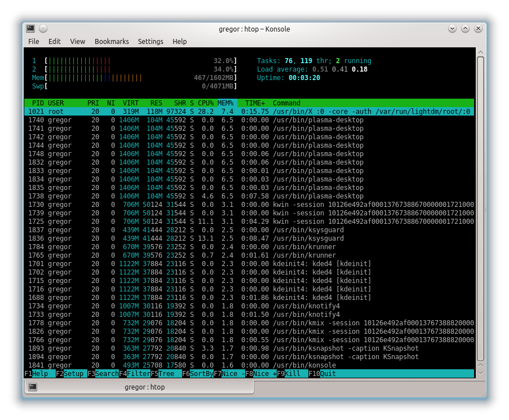Open the View menu

78,42
